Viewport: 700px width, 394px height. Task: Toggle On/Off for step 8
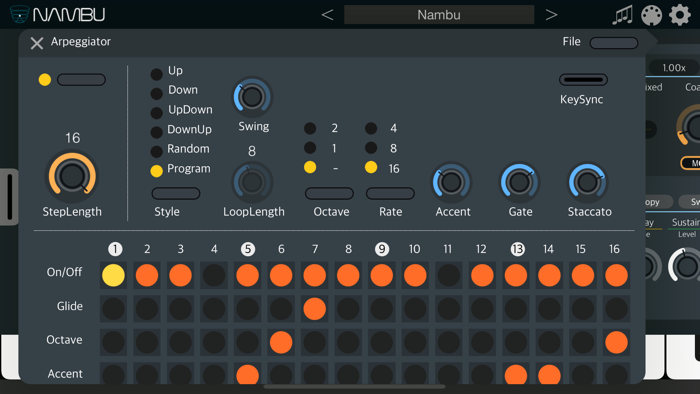click(348, 275)
